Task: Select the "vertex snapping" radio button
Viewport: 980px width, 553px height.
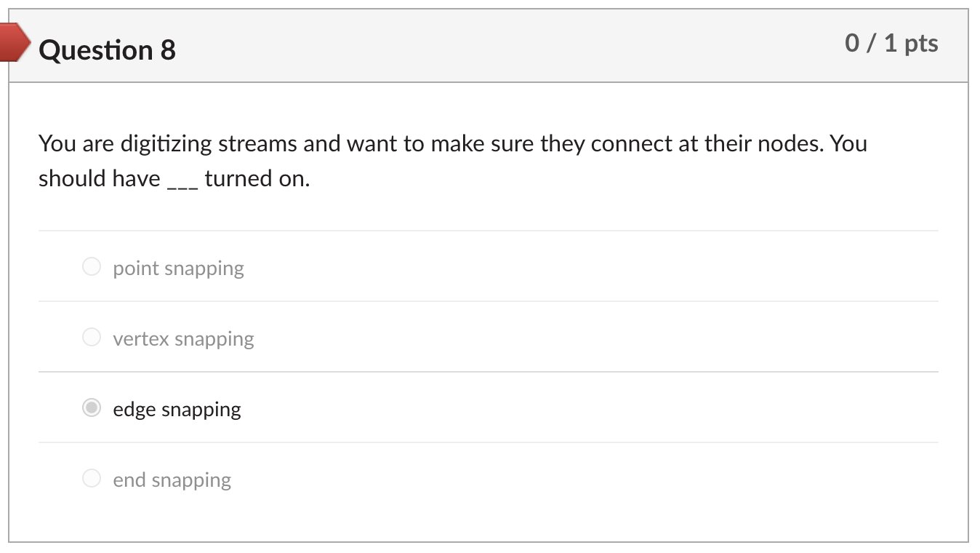Action: click(x=92, y=337)
